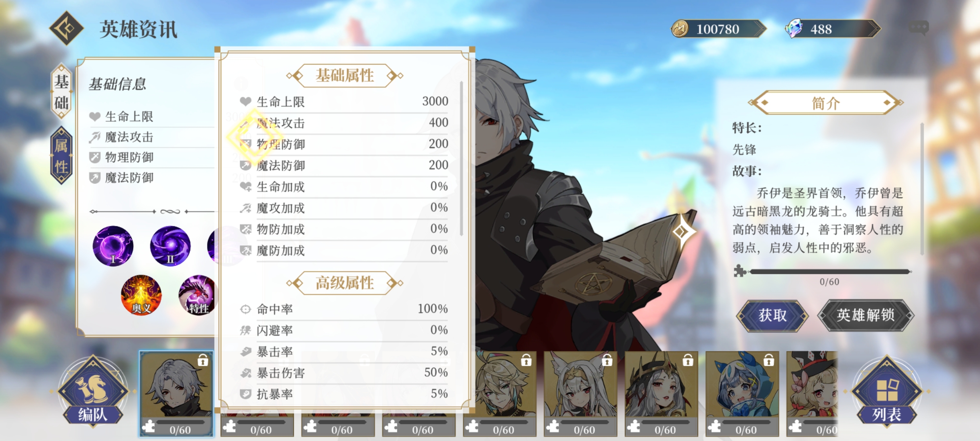Tap the blue gem currency icon

coord(794,29)
